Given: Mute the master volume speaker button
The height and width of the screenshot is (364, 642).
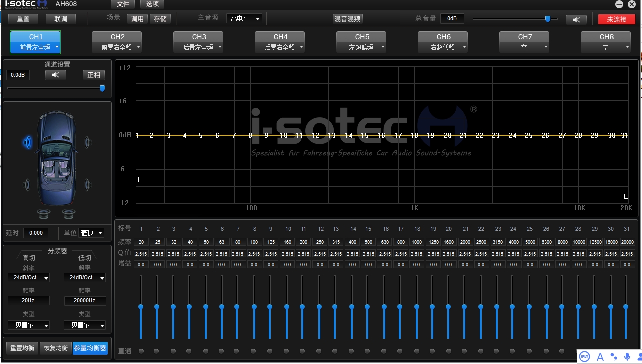Looking at the screenshot, I should point(576,19).
